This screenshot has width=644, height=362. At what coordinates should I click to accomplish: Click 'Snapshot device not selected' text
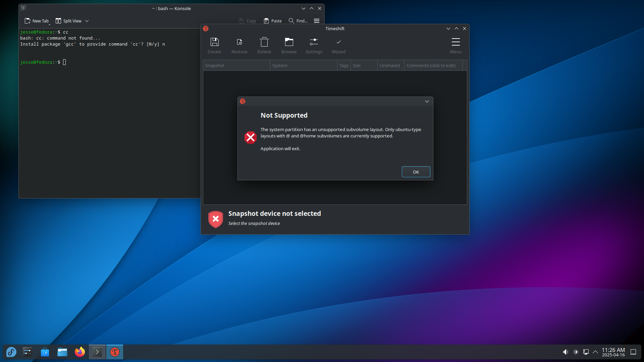coord(274,214)
